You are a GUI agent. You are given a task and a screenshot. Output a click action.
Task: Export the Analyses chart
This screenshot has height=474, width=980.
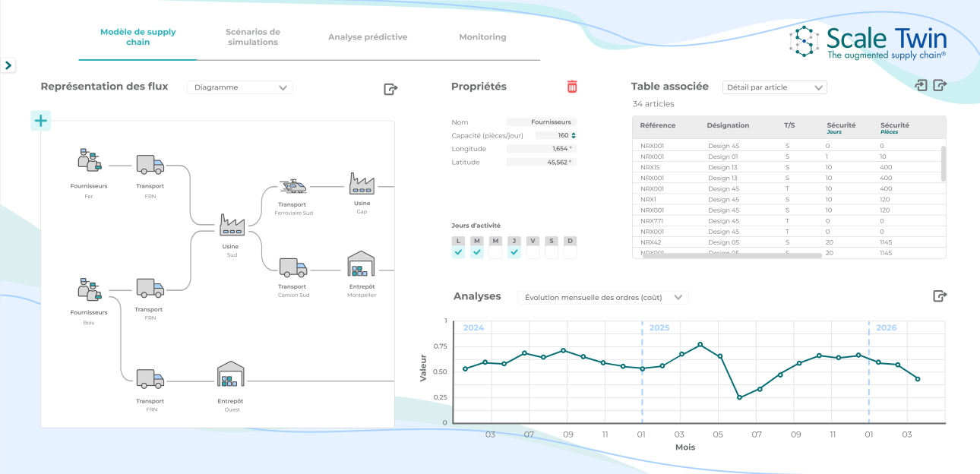pyautogui.click(x=939, y=296)
